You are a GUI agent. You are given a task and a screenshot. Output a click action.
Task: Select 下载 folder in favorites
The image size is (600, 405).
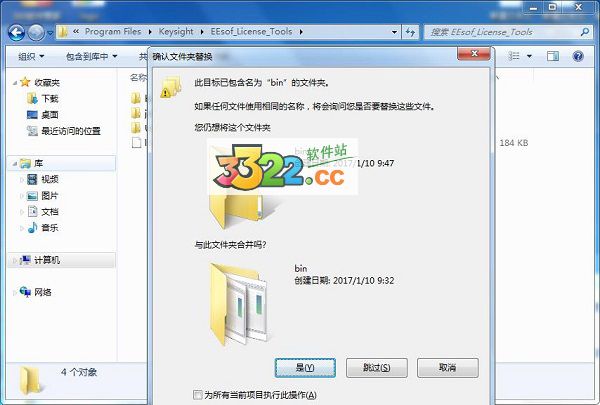click(x=50, y=99)
